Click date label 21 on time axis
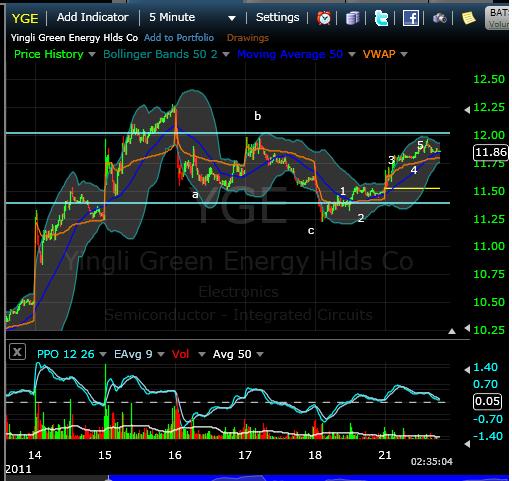 click(x=385, y=455)
